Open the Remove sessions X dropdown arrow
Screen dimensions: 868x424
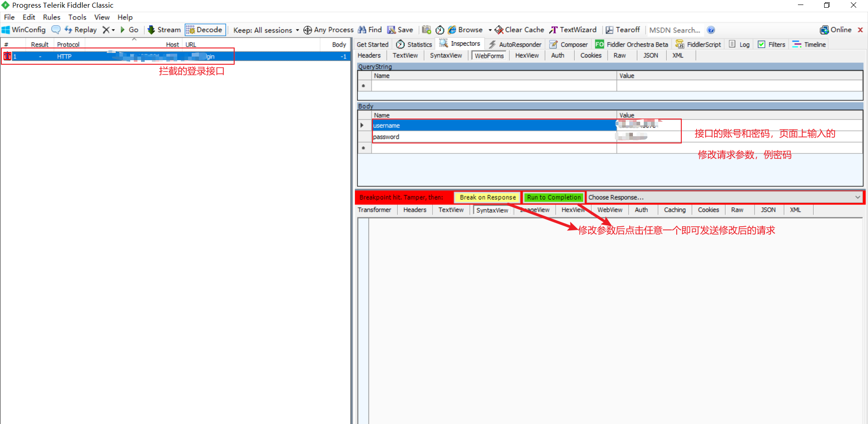tap(113, 30)
